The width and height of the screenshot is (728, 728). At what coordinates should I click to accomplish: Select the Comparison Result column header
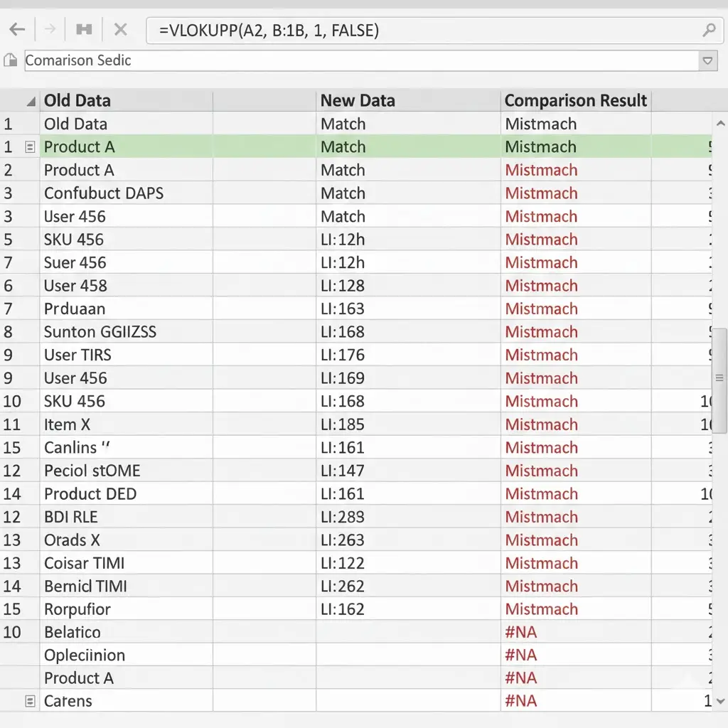(x=575, y=101)
